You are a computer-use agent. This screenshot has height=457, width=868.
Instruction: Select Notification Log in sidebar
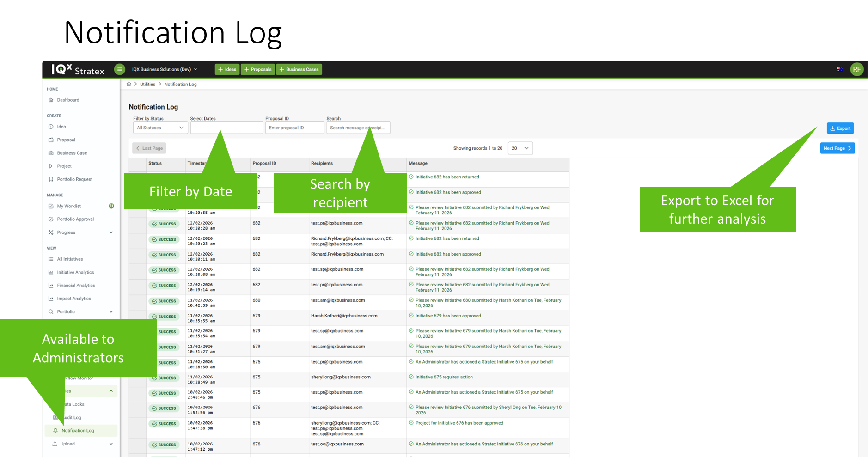point(78,431)
